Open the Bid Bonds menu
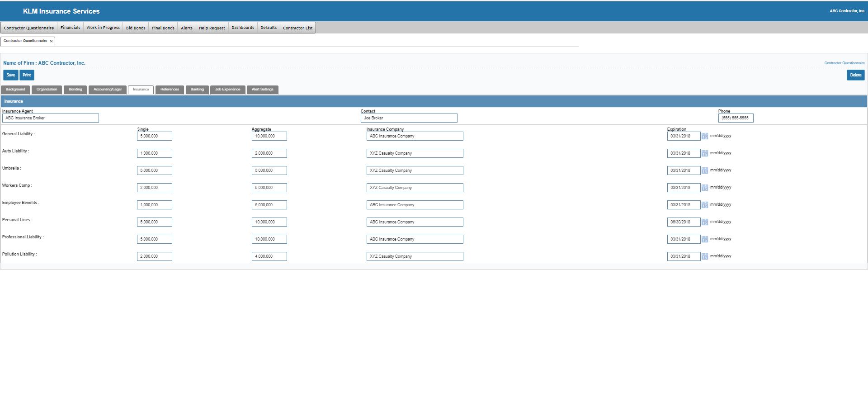The height and width of the screenshot is (393, 868). pos(136,28)
